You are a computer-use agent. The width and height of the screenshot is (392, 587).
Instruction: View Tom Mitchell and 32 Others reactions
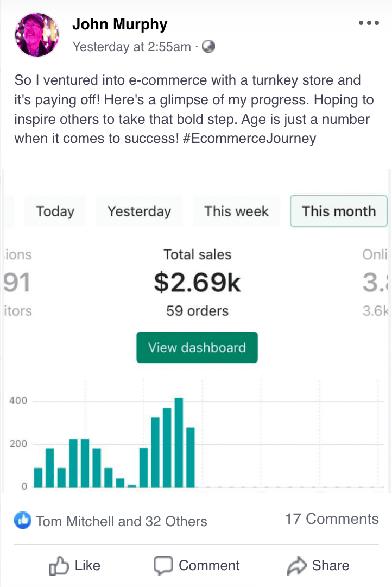tap(121, 522)
